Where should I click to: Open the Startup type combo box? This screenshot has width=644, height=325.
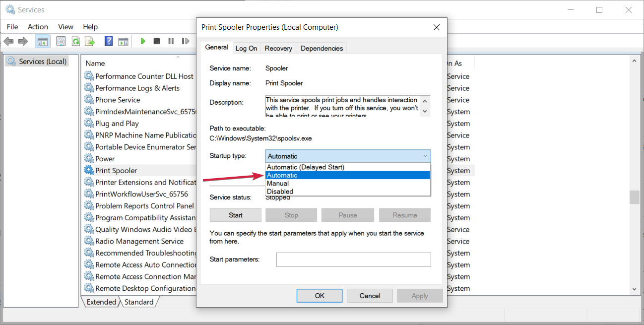pos(348,156)
